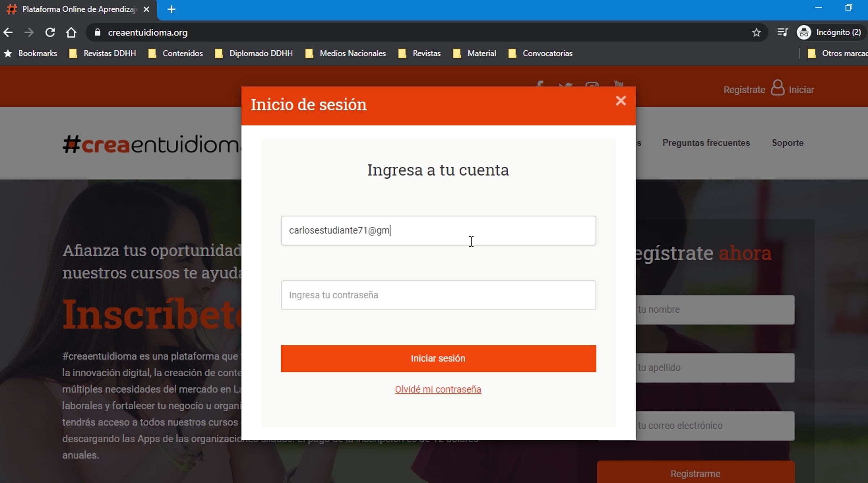Open the Medios Nacionales bookmark folder

pos(346,53)
